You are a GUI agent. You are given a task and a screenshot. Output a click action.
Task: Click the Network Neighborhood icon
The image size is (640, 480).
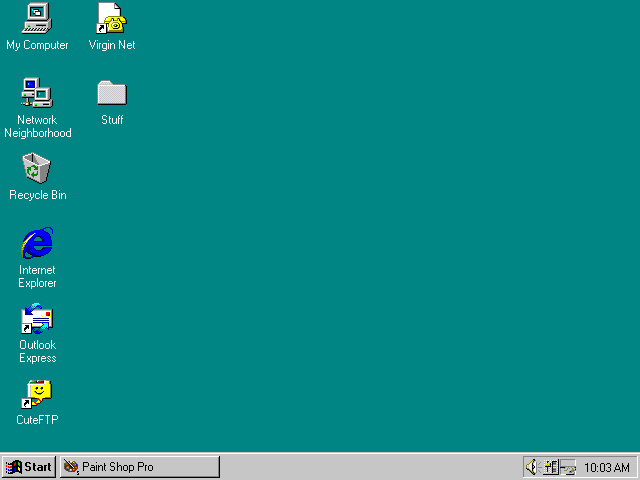(x=37, y=93)
